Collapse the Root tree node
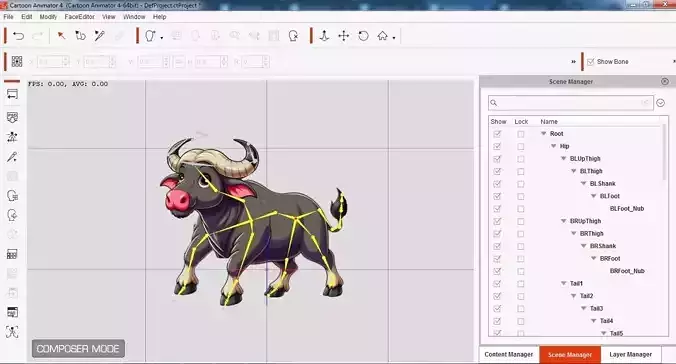The width and height of the screenshot is (676, 364). (544, 134)
